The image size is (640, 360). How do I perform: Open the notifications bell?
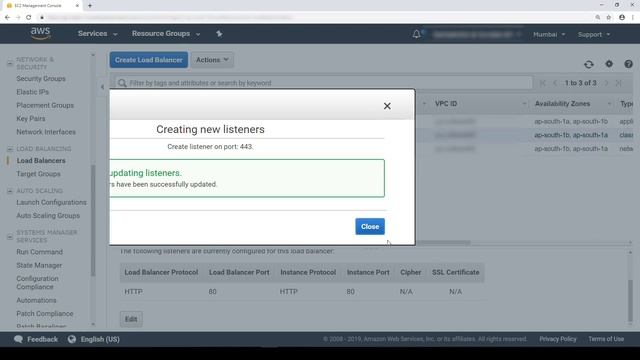[x=416, y=34]
